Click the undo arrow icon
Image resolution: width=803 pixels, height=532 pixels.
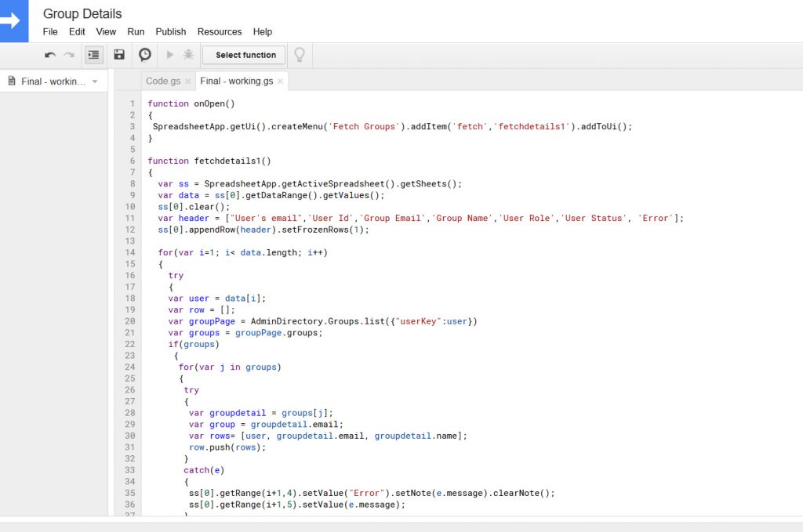pos(50,55)
